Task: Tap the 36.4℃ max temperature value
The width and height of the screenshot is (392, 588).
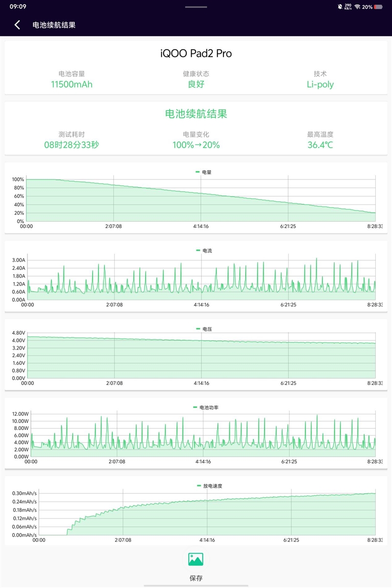Action: (320, 145)
